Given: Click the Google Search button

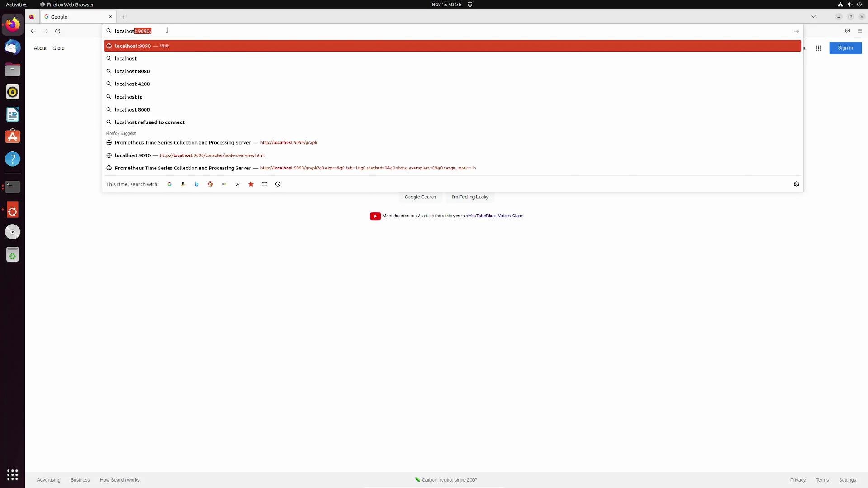Looking at the screenshot, I should (x=420, y=197).
